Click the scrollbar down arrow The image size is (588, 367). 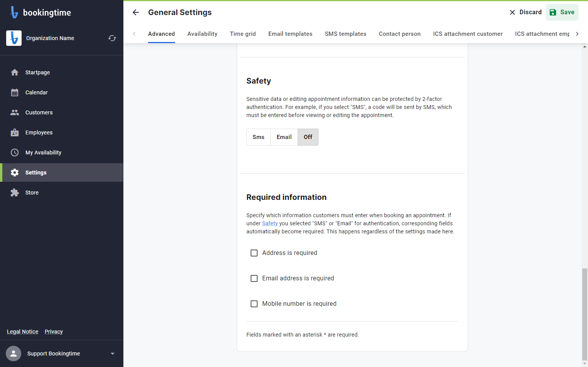585,364
